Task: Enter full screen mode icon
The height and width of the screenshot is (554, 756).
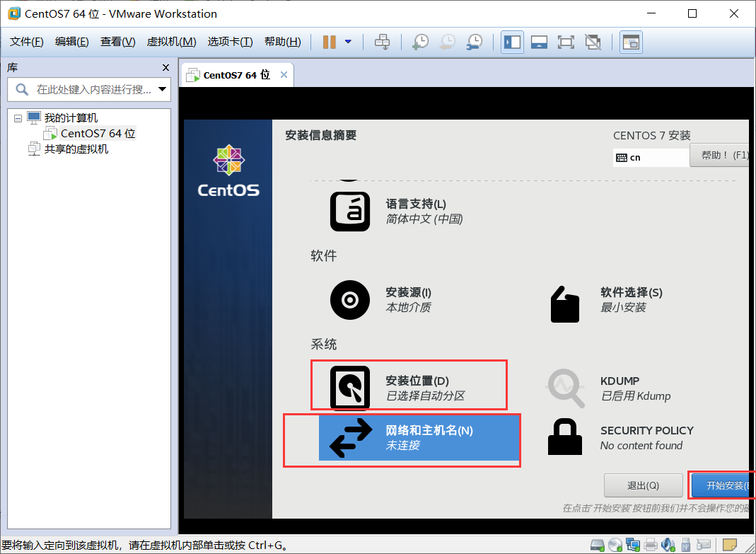Action: (566, 42)
